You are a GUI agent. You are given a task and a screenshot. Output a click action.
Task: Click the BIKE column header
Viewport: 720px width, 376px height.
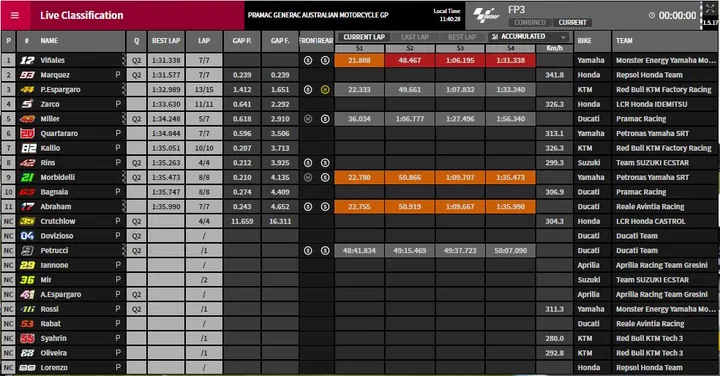tap(585, 41)
